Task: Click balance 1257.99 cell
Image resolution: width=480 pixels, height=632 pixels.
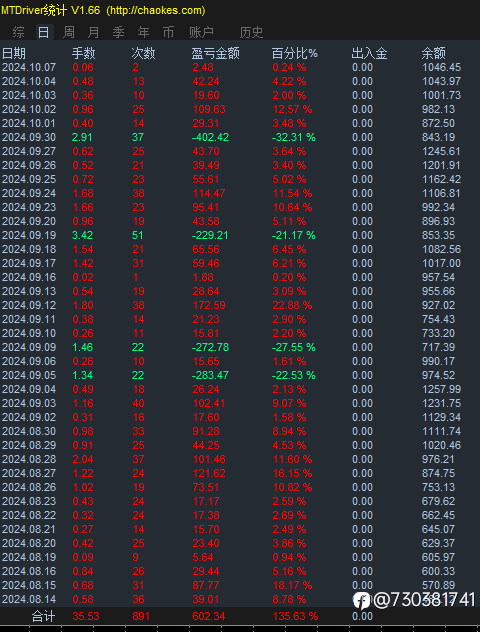Action: 441,389
